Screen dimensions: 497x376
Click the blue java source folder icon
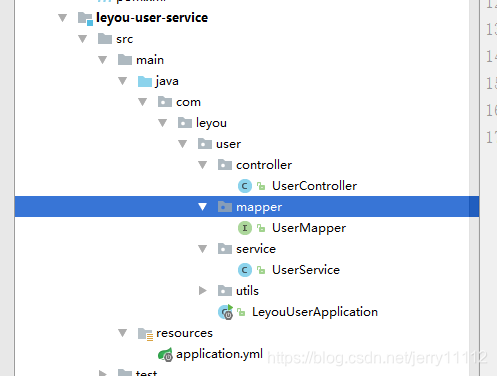pos(145,81)
